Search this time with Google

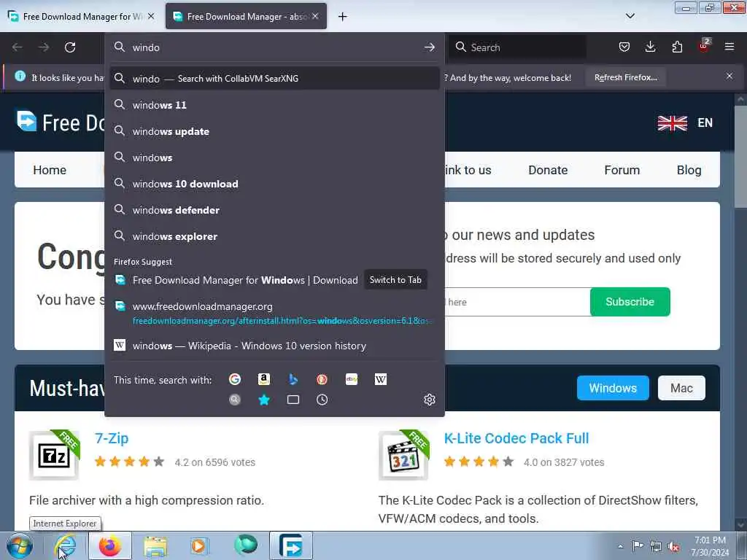click(235, 379)
